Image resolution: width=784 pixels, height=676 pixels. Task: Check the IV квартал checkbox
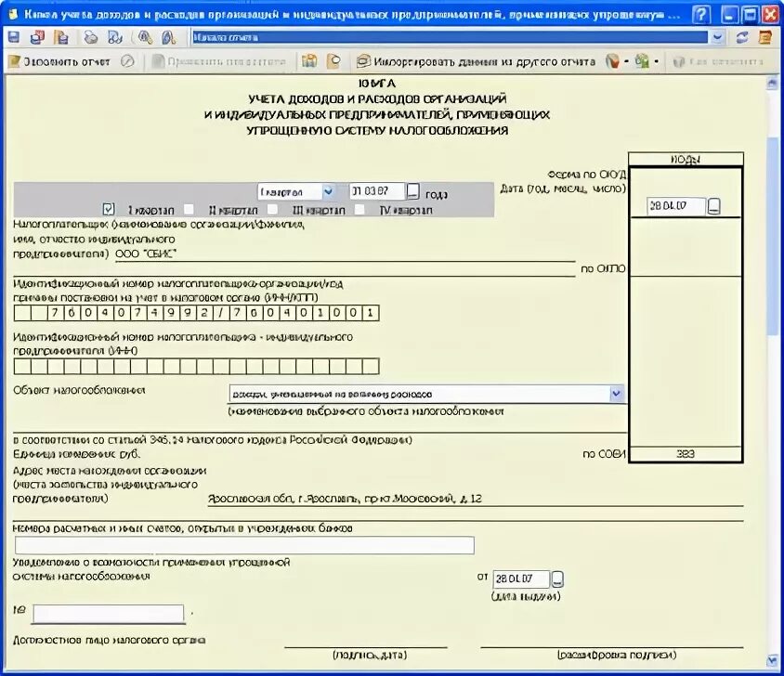tap(359, 209)
